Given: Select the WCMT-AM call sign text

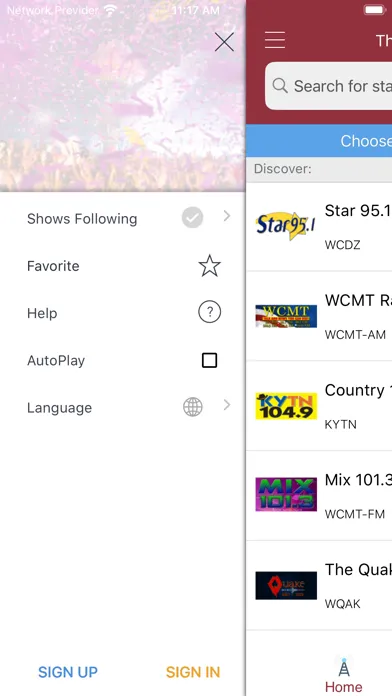Looking at the screenshot, I should (x=355, y=335).
